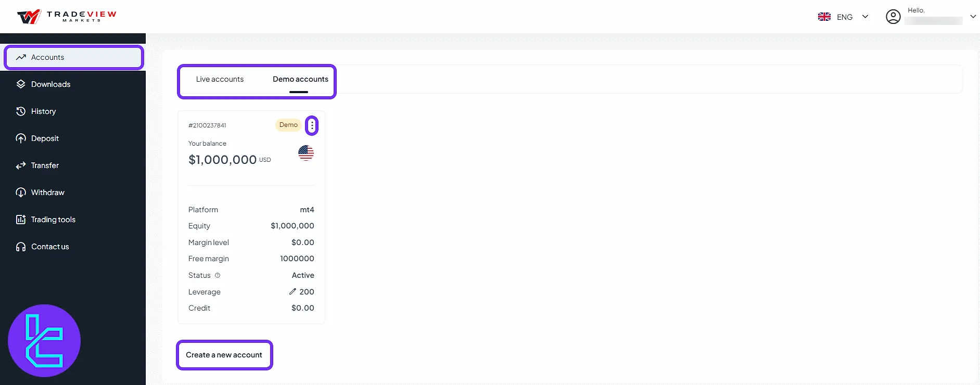Click the Deposit arrow icon
The width and height of the screenshot is (980, 385).
tap(21, 138)
